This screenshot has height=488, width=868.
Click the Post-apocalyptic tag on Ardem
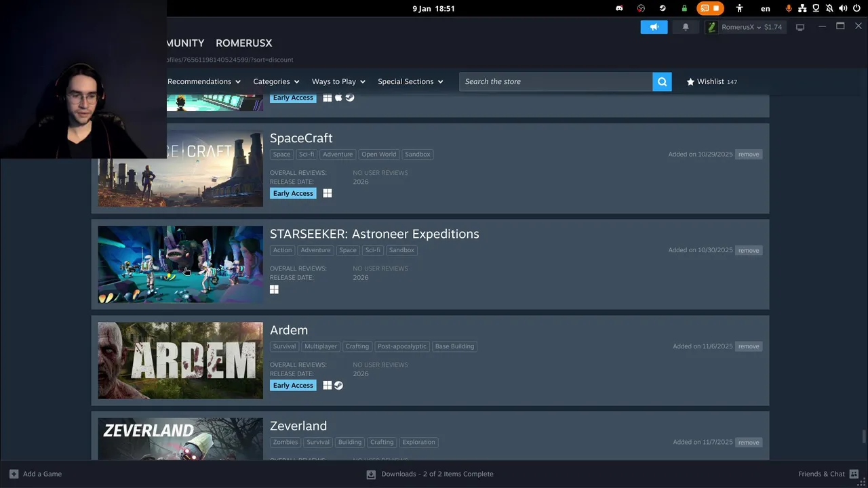pyautogui.click(x=402, y=346)
